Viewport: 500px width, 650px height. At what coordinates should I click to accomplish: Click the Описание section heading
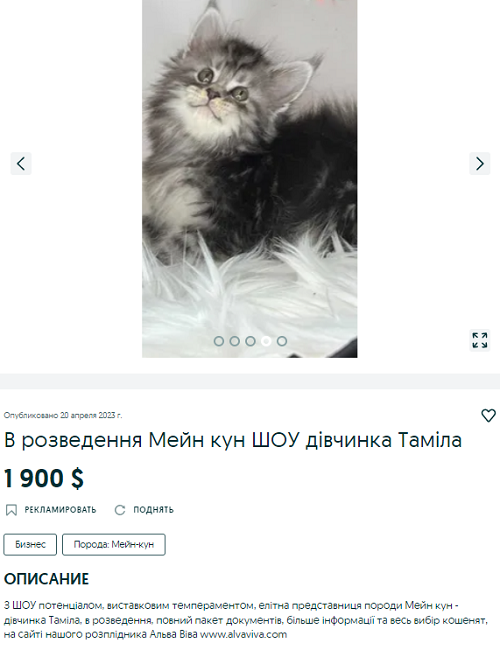pos(46,579)
